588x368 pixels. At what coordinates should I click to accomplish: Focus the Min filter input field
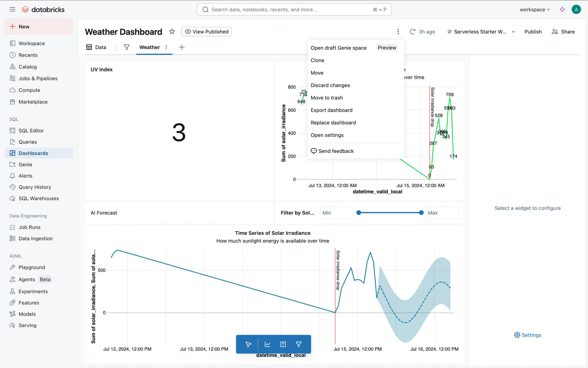[x=337, y=213]
